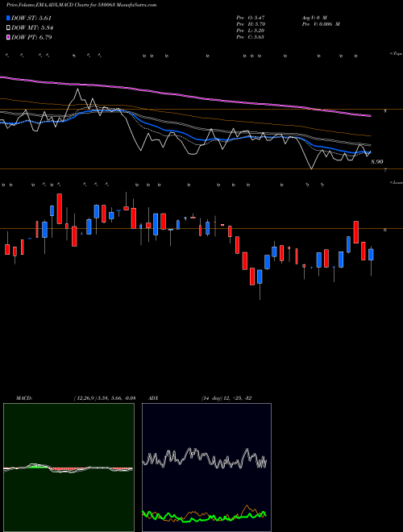Screen dimensions: 403x532
Task: Click the tallest red candle near the chart's right end
Action: pos(356,232)
